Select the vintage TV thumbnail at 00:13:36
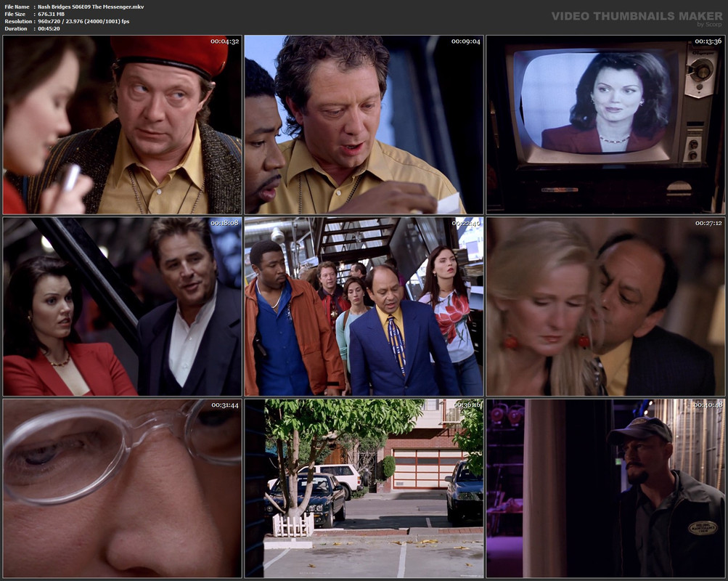 click(605, 124)
